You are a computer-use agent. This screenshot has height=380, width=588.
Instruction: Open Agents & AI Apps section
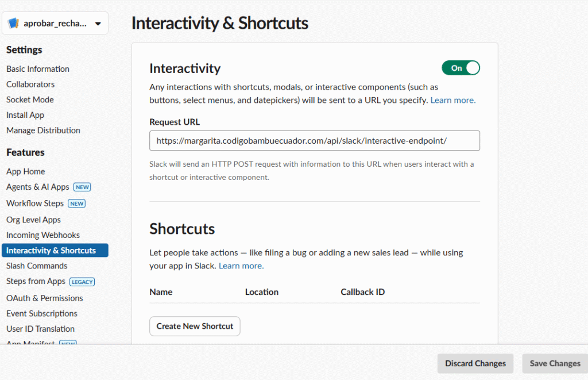click(37, 187)
